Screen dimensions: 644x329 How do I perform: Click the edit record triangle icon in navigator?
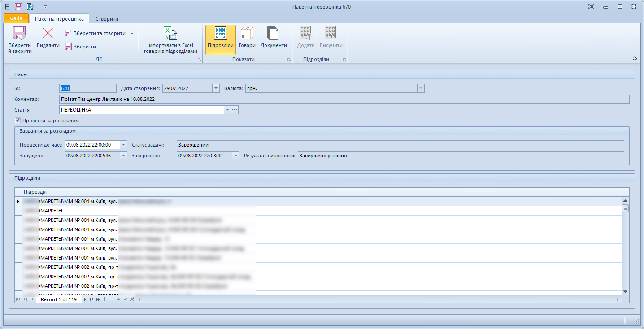pos(118,299)
